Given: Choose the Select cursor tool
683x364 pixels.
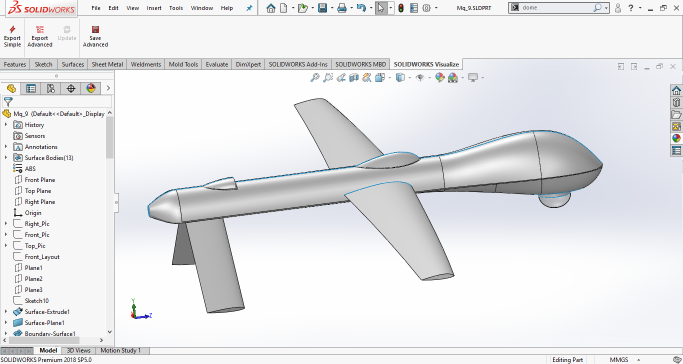Looking at the screenshot, I should pos(381,8).
